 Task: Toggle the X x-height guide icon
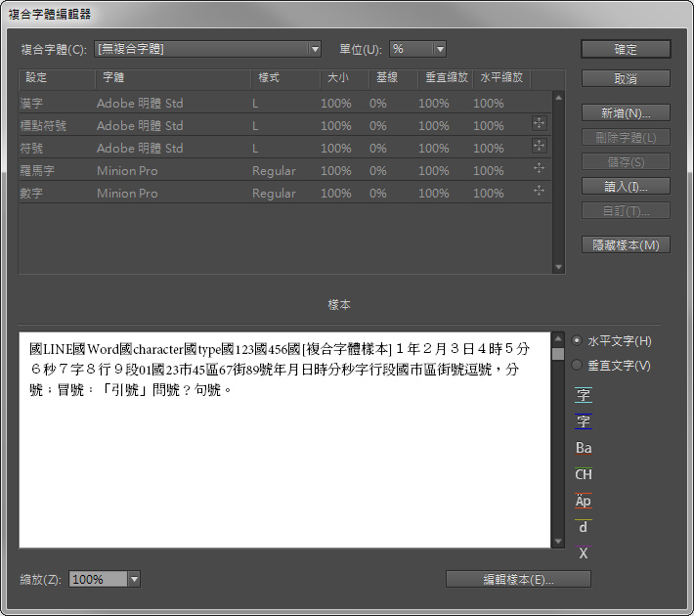(x=584, y=553)
